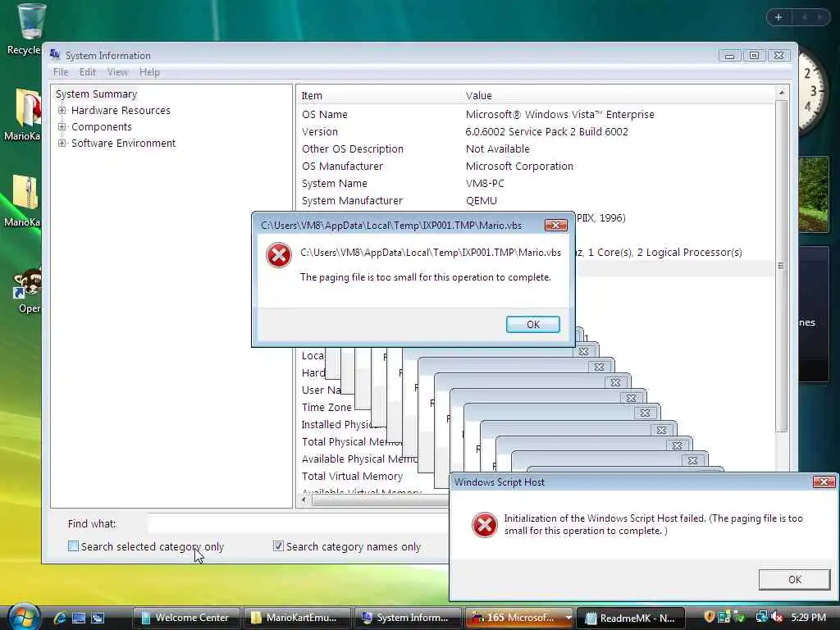Select the OS Name row
Image resolution: width=840 pixels, height=630 pixels.
(x=536, y=114)
